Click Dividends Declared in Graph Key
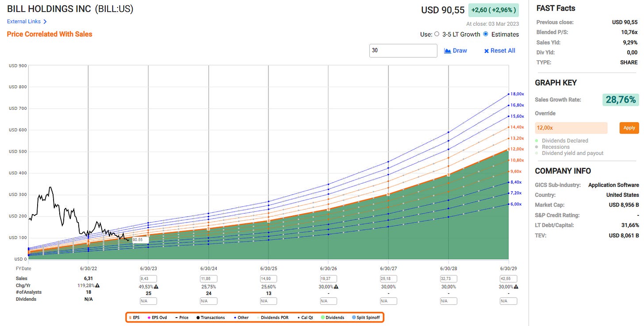This screenshot has width=644, height=326. pos(565,141)
